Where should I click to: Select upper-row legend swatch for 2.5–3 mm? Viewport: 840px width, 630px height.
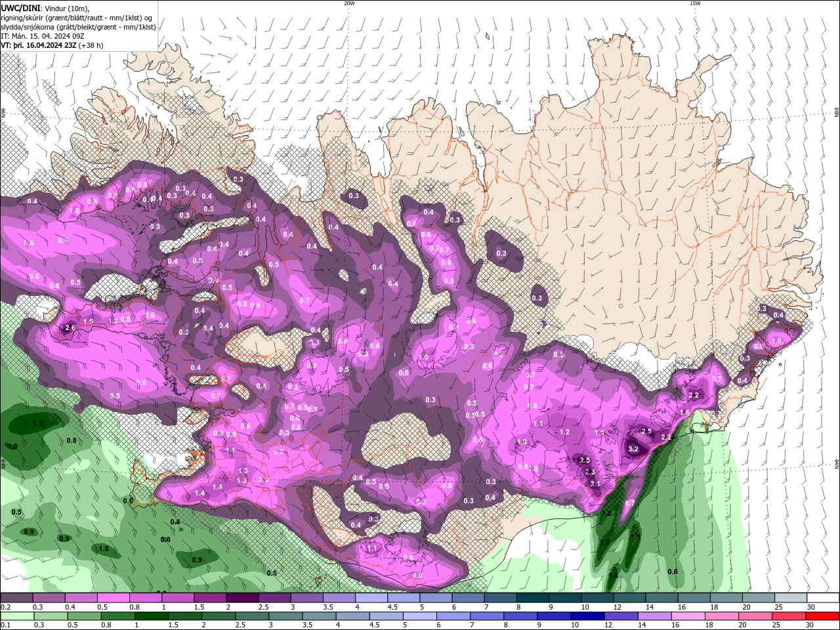[x=274, y=598]
